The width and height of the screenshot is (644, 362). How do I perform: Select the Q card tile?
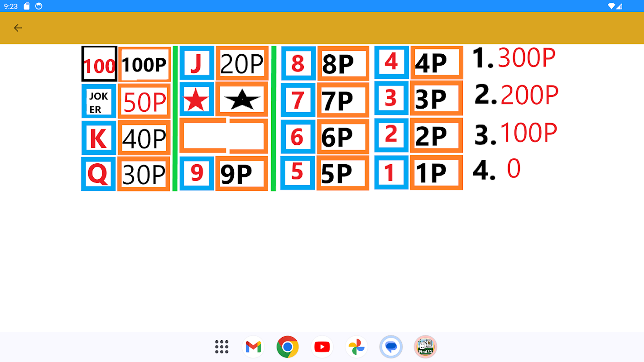[98, 174]
